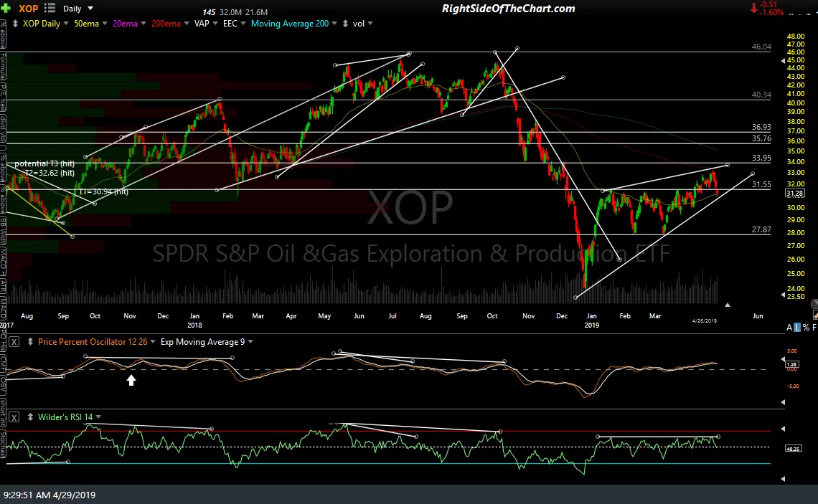Viewport: 818px width, 504px height.
Task: Click the green plus add-chart icon
Action: pos(6,9)
